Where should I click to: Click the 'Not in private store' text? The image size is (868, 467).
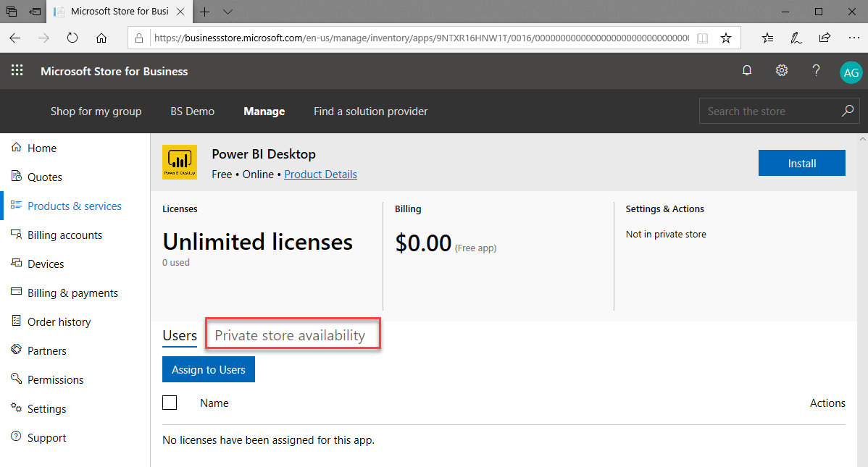pyautogui.click(x=666, y=234)
